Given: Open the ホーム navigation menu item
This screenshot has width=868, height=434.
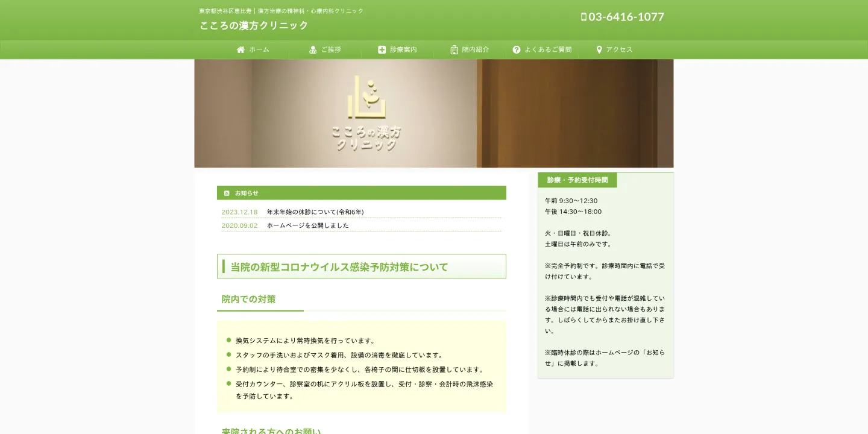Looking at the screenshot, I should click(258, 49).
